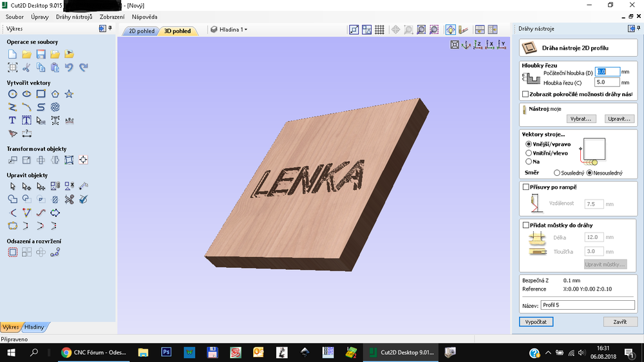Click the 'Vybrat...' tool select button

pos(580,119)
